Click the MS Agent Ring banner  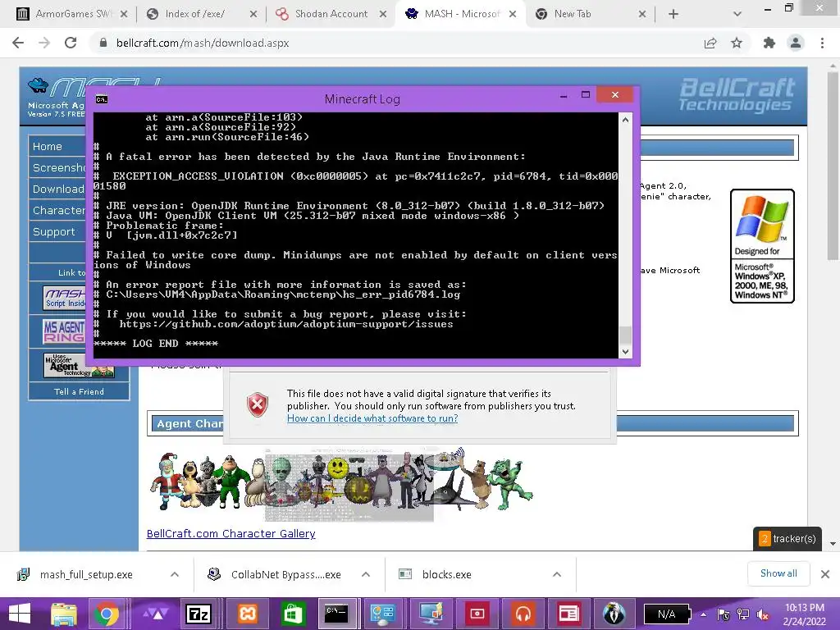pos(64,331)
